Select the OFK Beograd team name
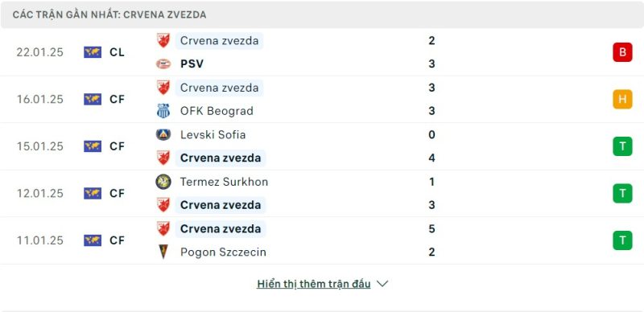Screen dimensions: 644x312 [x=217, y=111]
